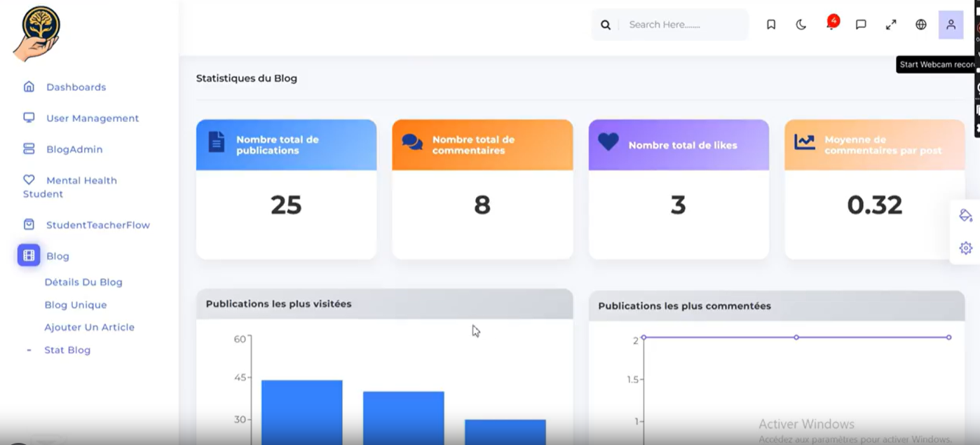Open the user profile icon
This screenshot has width=980, height=445.
[x=951, y=25]
